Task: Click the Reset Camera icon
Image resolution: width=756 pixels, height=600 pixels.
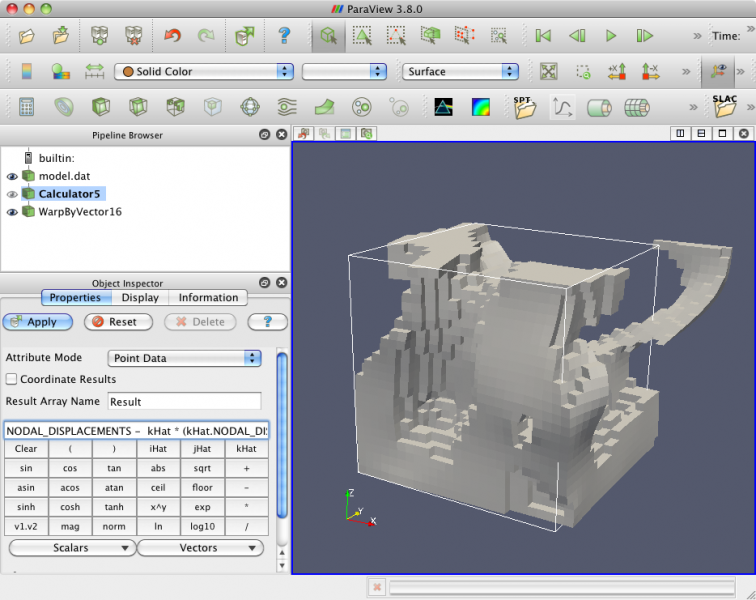Action: [549, 71]
